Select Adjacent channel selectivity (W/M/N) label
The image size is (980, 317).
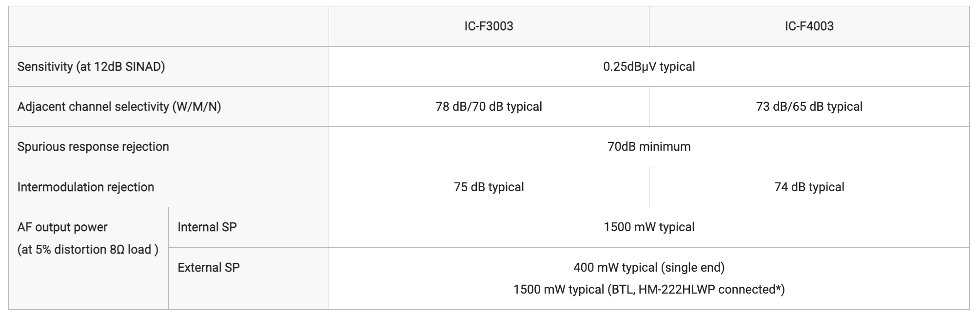tap(119, 107)
